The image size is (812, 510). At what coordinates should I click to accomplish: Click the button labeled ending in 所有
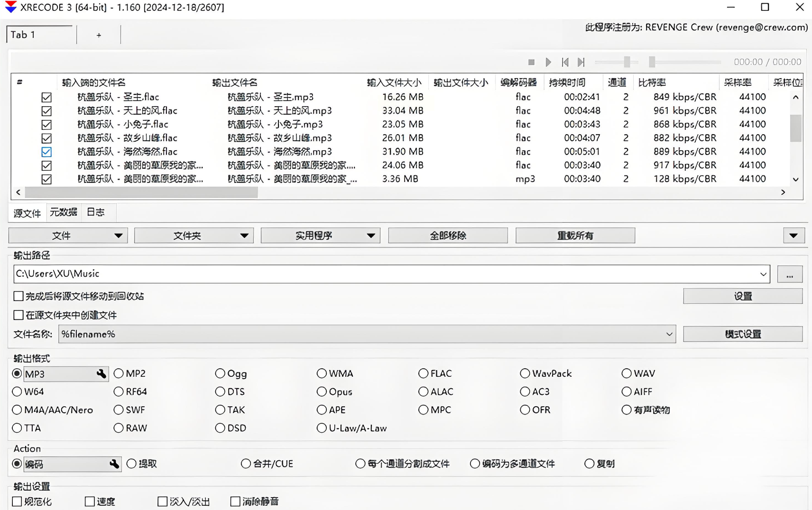point(575,236)
